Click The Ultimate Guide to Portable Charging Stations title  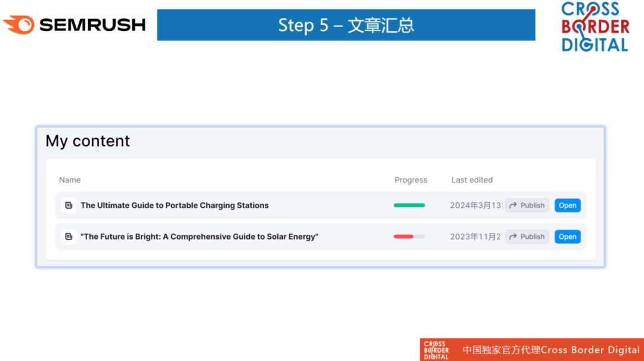pos(175,205)
